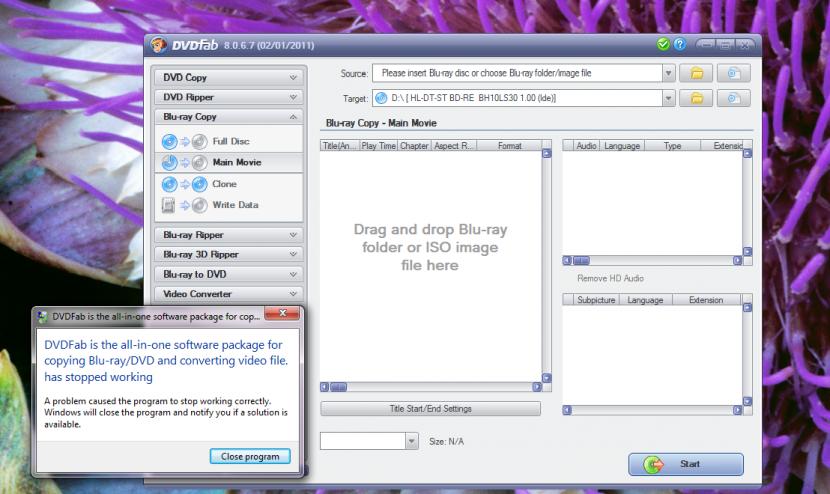The height and width of the screenshot is (494, 830).
Task: Expand the Blu-ray to DVD section
Action: (229, 274)
